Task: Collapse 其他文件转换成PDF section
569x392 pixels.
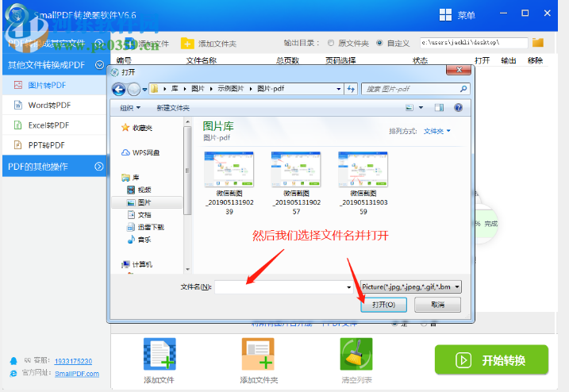Action: [x=99, y=65]
